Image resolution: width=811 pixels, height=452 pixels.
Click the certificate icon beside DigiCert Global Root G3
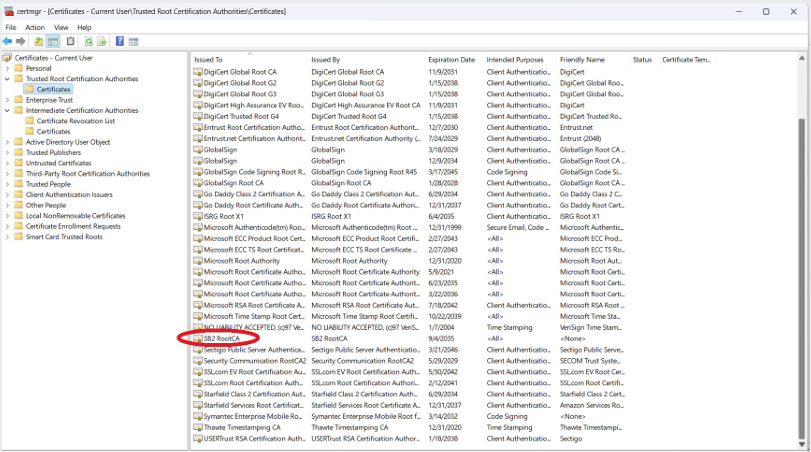198,94
